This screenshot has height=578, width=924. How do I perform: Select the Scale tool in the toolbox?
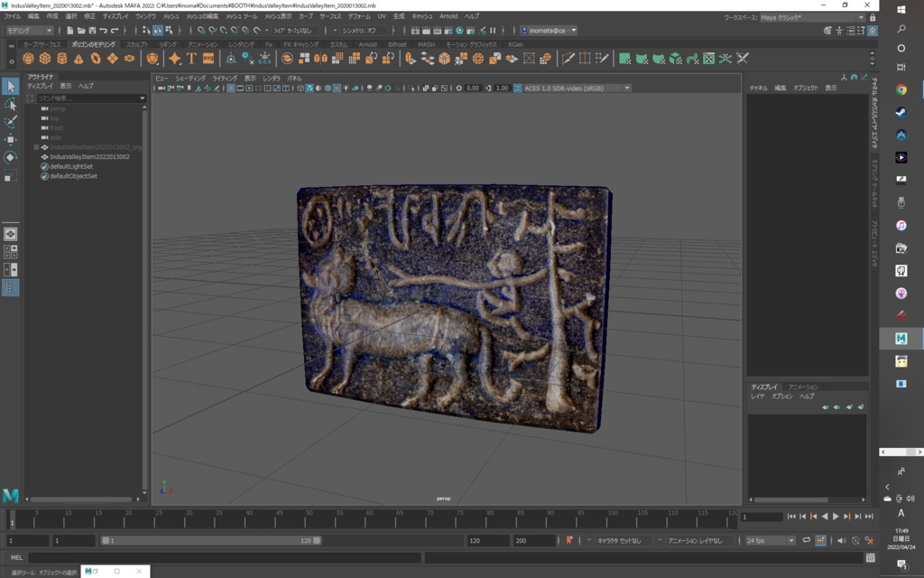coord(11,174)
